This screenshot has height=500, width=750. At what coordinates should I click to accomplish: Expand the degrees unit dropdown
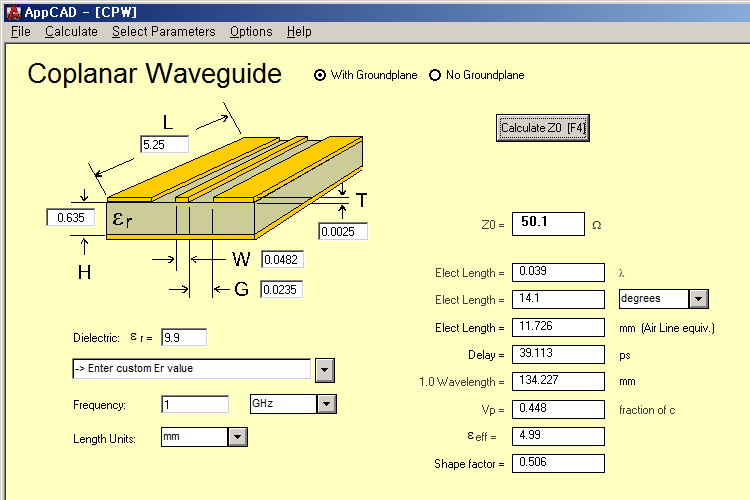pos(699,299)
